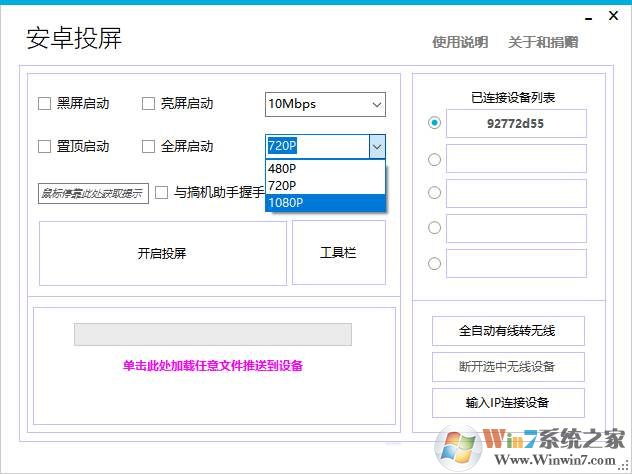
Task: Click the 开启投屏 start casting button
Action: click(x=163, y=253)
